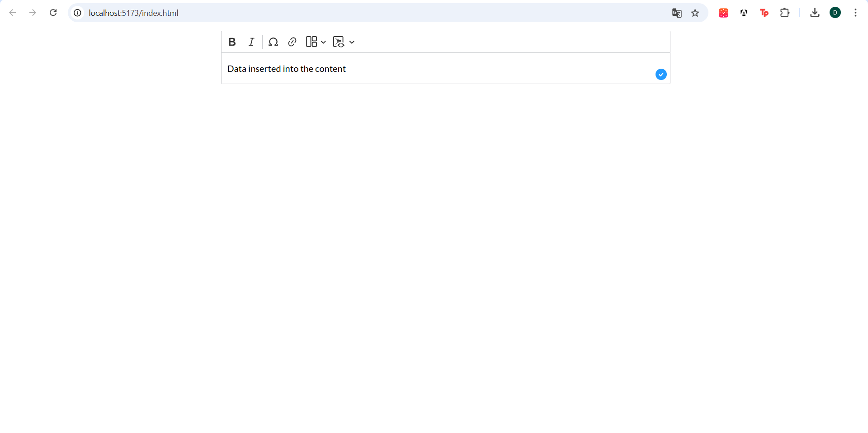
Task: Toggle bookmark star for this page
Action: (x=695, y=13)
